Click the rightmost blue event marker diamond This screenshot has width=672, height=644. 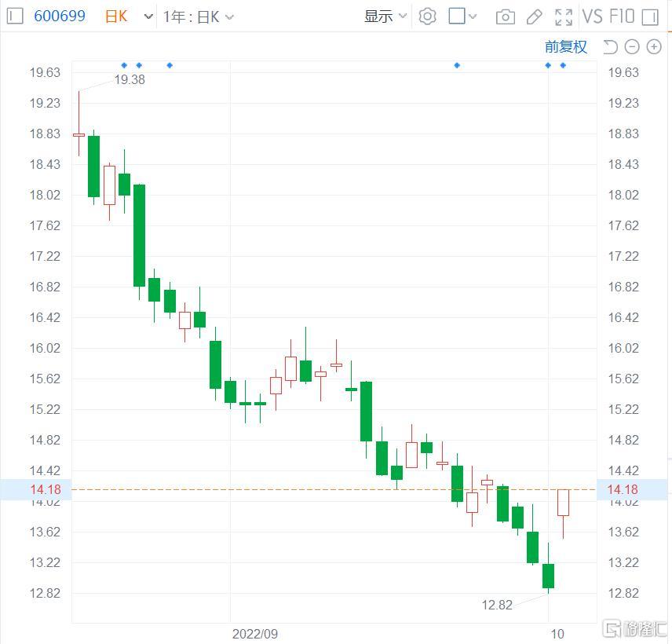(563, 65)
